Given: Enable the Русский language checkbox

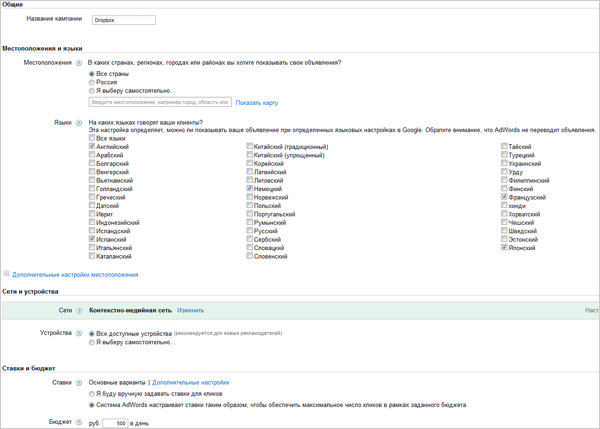Looking at the screenshot, I should 251,231.
